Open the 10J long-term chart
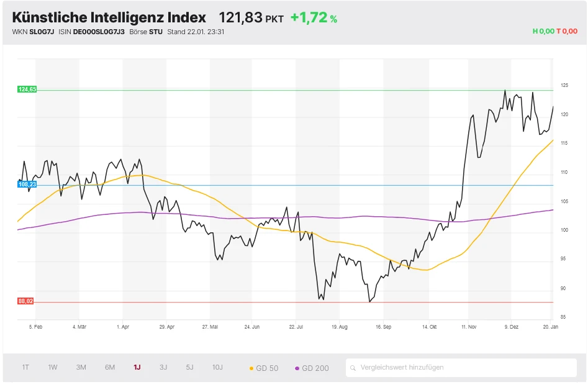Viewport: 588px width, 392px height. pyautogui.click(x=217, y=368)
